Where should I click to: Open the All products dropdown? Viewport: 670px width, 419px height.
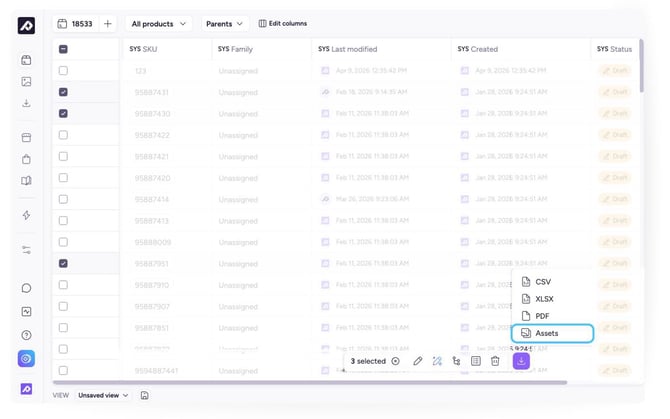click(x=158, y=23)
